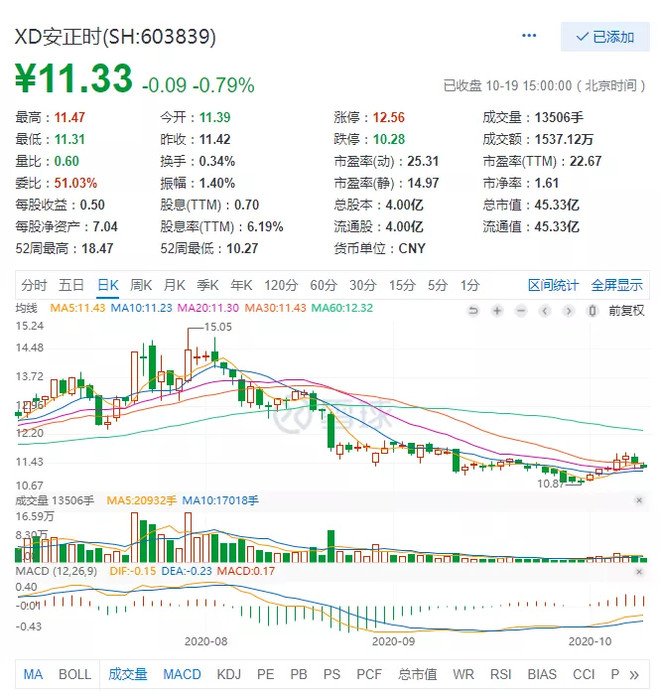
Task: Toggle the BOLL overlay indicator
Action: tap(75, 675)
